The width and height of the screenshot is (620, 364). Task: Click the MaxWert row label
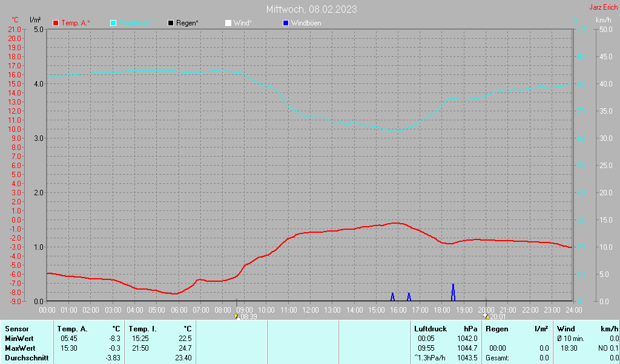19,348
